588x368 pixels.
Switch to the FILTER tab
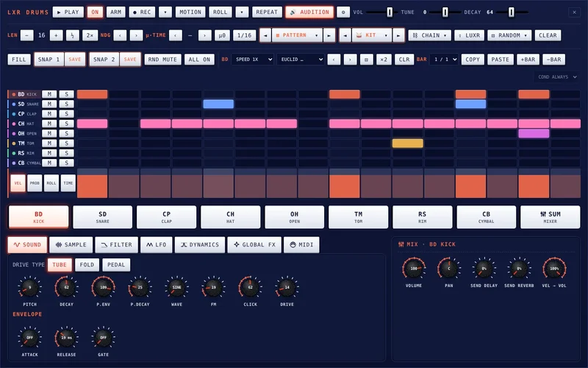[x=117, y=245]
